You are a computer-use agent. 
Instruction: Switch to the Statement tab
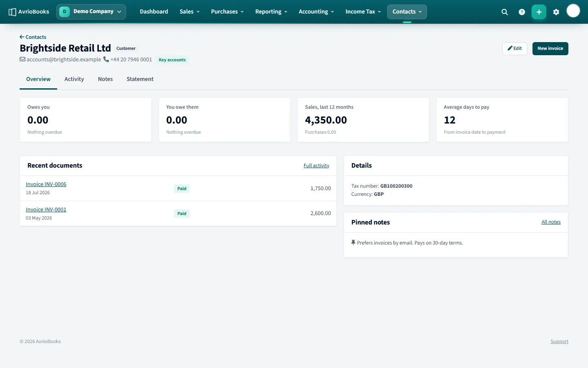pyautogui.click(x=140, y=79)
